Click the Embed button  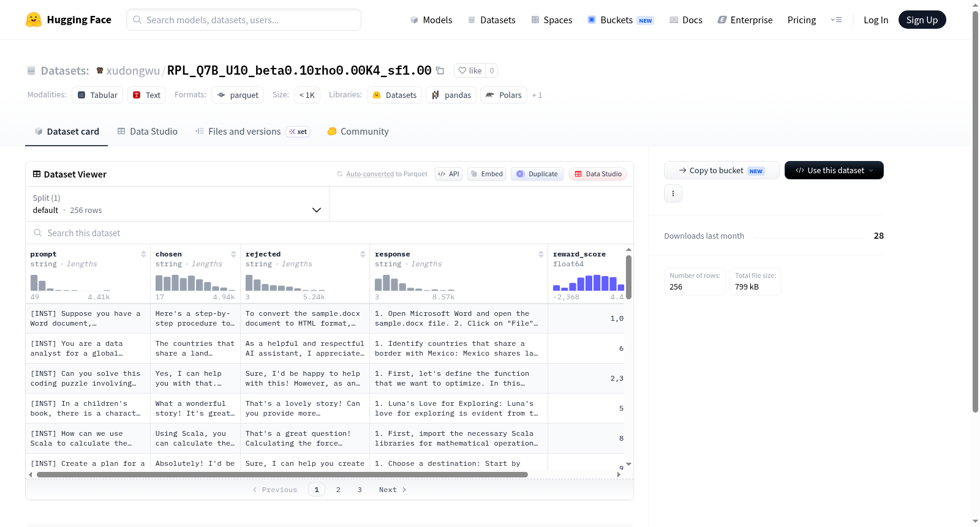click(x=486, y=174)
